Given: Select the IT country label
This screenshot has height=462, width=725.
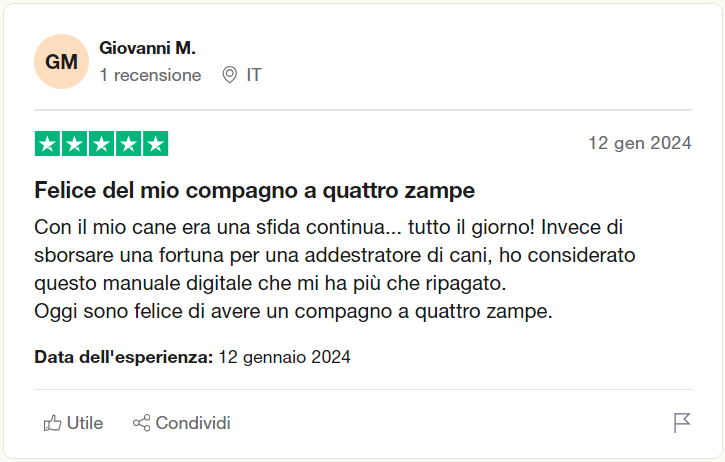Looking at the screenshot, I should pos(254,75).
